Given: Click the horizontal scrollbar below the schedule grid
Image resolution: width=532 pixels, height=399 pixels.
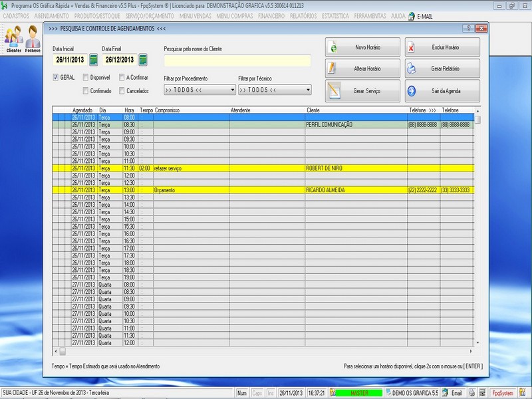Looking at the screenshot, I should point(266,351).
